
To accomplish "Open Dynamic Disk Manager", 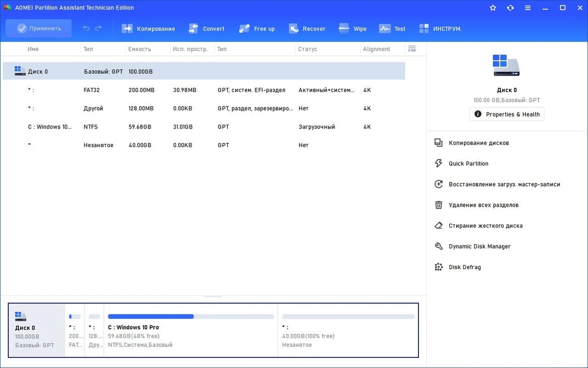I will [x=480, y=246].
